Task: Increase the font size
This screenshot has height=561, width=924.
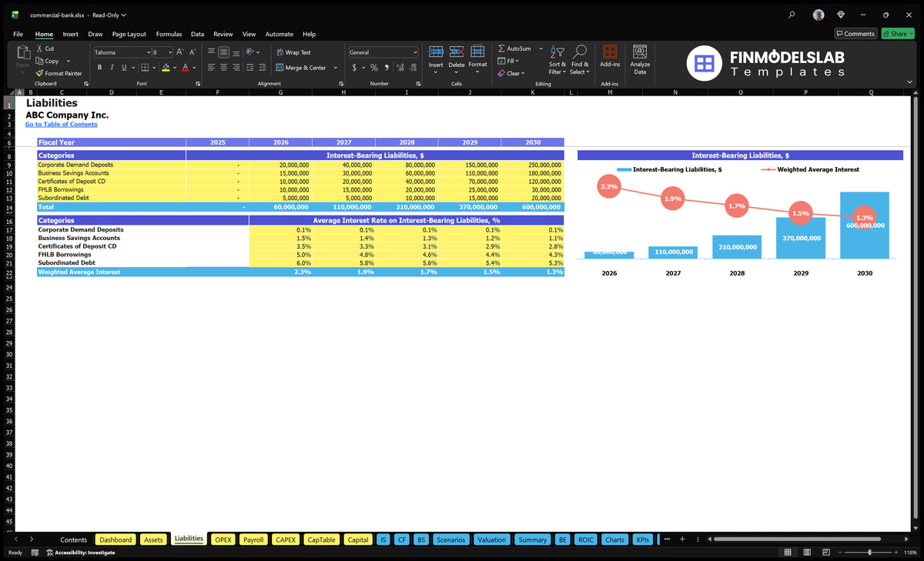Action: [180, 52]
